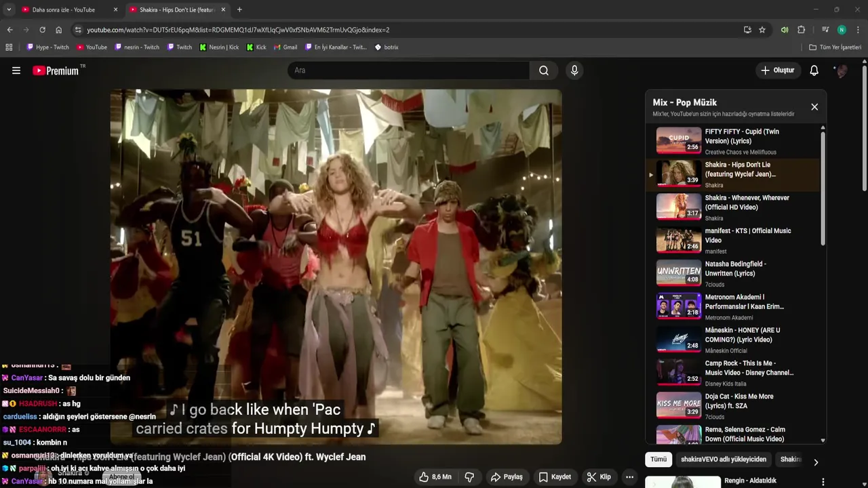Screen dimensions: 868x488
Task: Open more actions three-dot menu under video
Action: coord(629,477)
